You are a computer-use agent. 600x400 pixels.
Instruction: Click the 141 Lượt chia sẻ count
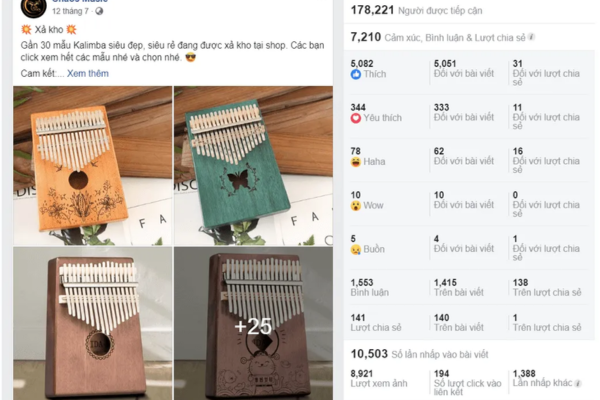coord(376,323)
